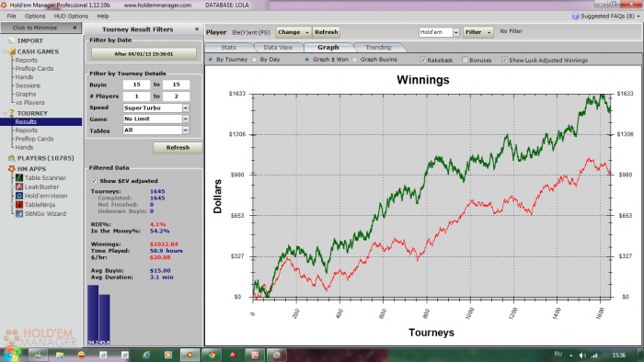
Task: Click the maximum # Players input field
Action: 177,96
